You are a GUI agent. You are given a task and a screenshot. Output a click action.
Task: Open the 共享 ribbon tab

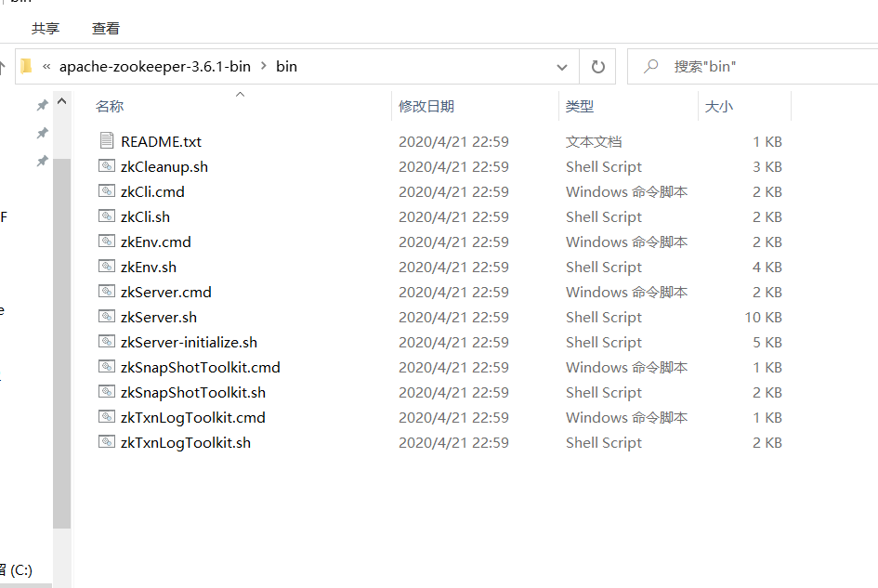click(x=46, y=29)
